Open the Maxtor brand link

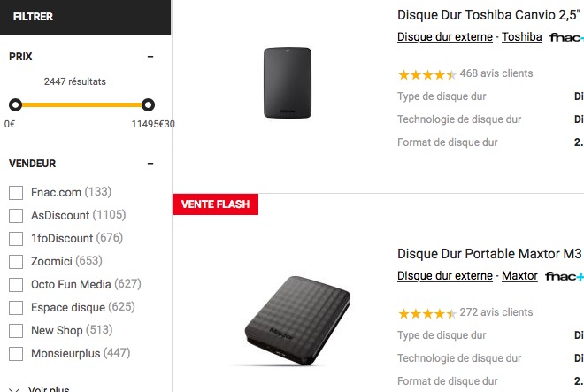519,276
